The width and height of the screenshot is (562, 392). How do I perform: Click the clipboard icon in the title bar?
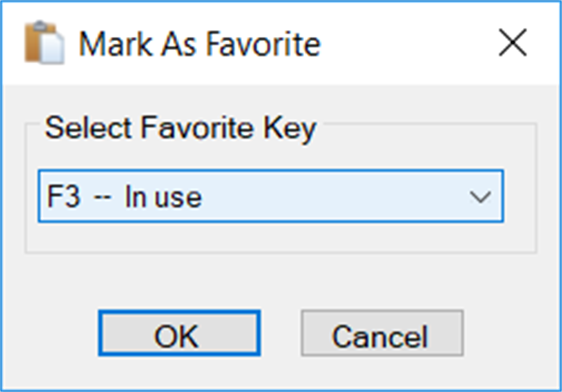(x=44, y=43)
